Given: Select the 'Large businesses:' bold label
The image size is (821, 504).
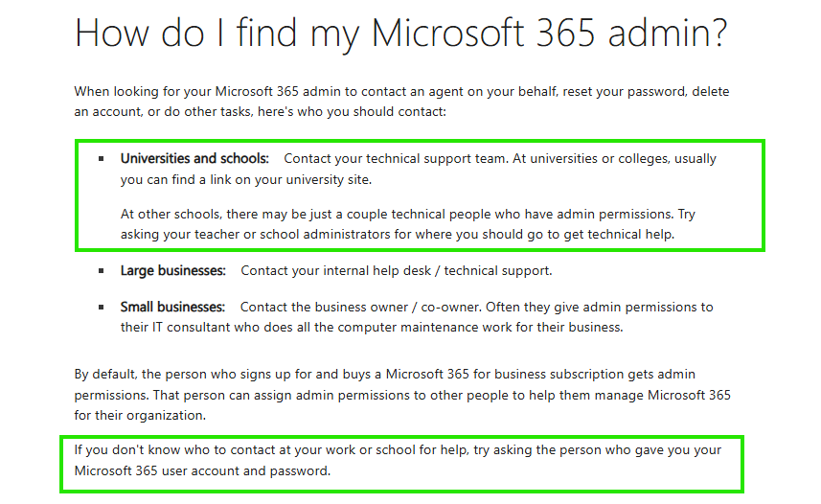Looking at the screenshot, I should [173, 271].
